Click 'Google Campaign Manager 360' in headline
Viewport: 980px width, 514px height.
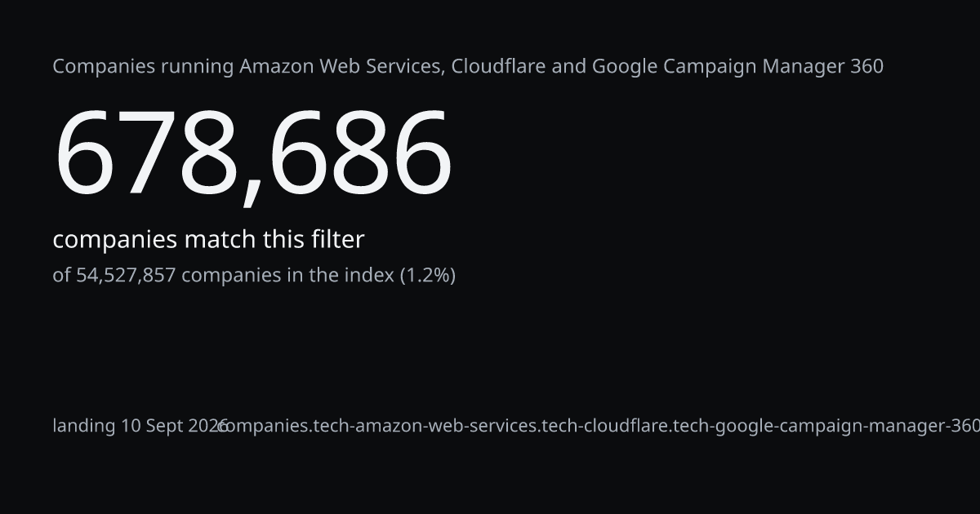pyautogui.click(x=737, y=67)
